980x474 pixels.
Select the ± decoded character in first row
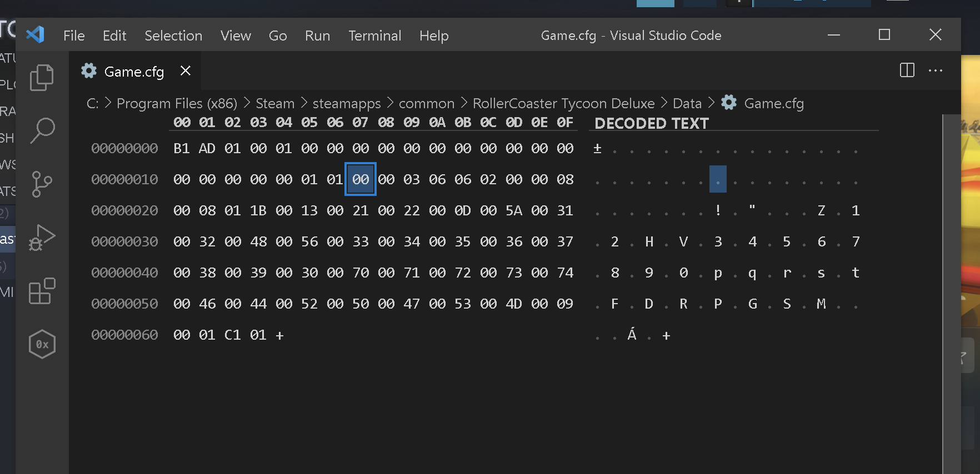click(597, 148)
